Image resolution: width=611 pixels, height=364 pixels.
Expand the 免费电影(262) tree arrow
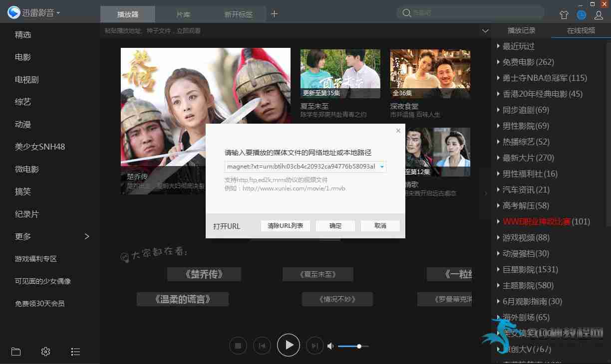click(498, 62)
